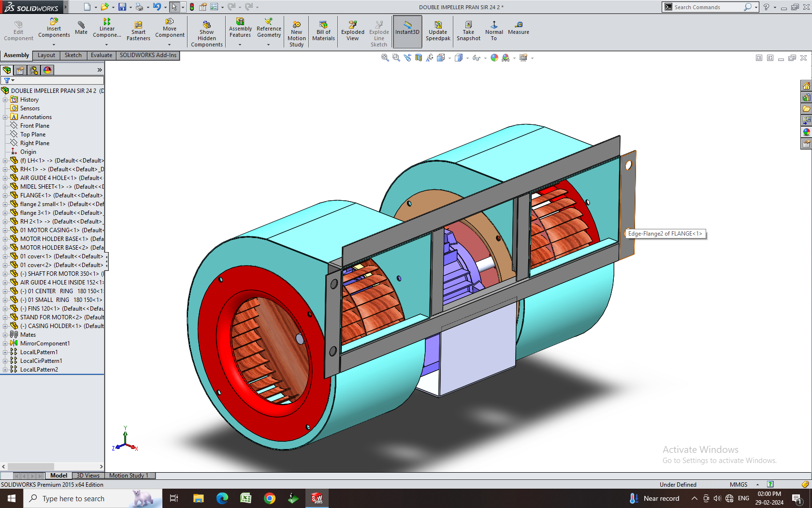The image size is (812, 508).
Task: Select MOTOR HOLDER BASE<1> component
Action: (x=54, y=239)
